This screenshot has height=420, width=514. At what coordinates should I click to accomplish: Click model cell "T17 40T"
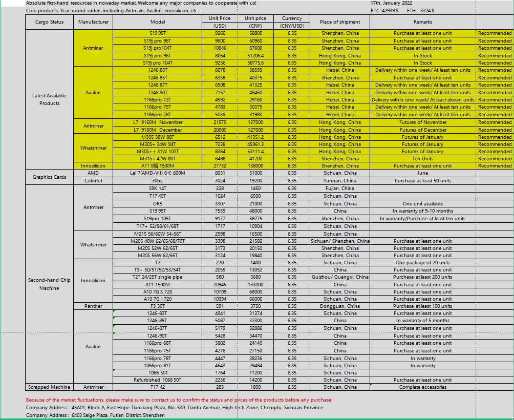click(158, 196)
